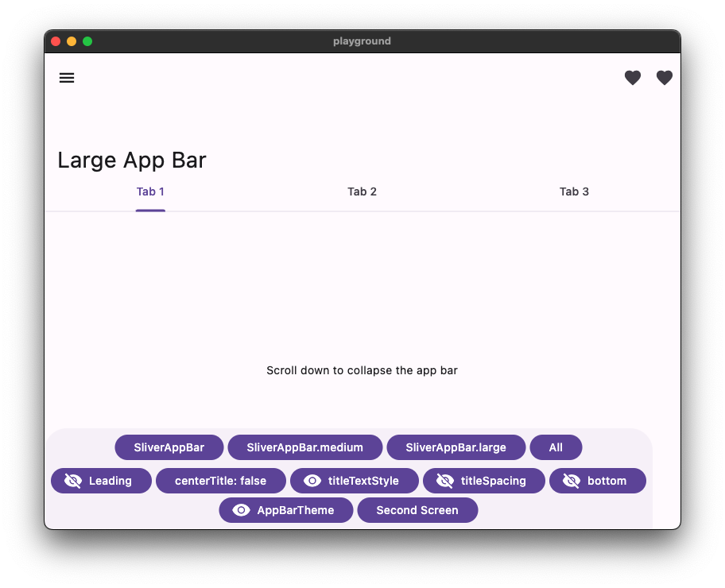
Task: Click the 'Scroll down to collapse' text
Action: 362,370
